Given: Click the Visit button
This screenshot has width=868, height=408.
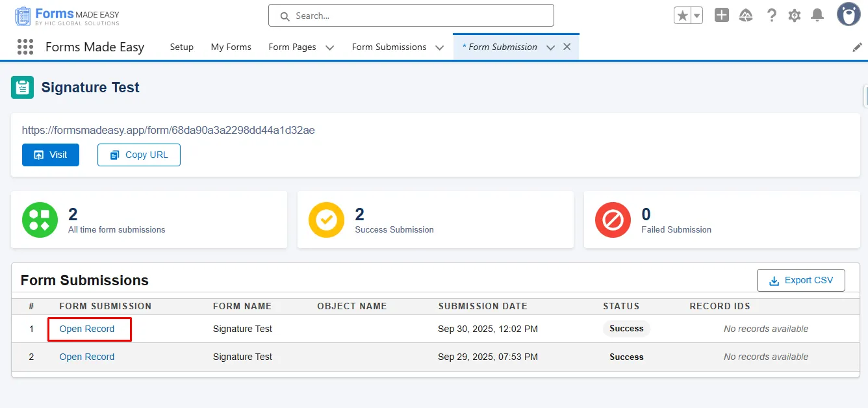Looking at the screenshot, I should pyautogui.click(x=51, y=155).
